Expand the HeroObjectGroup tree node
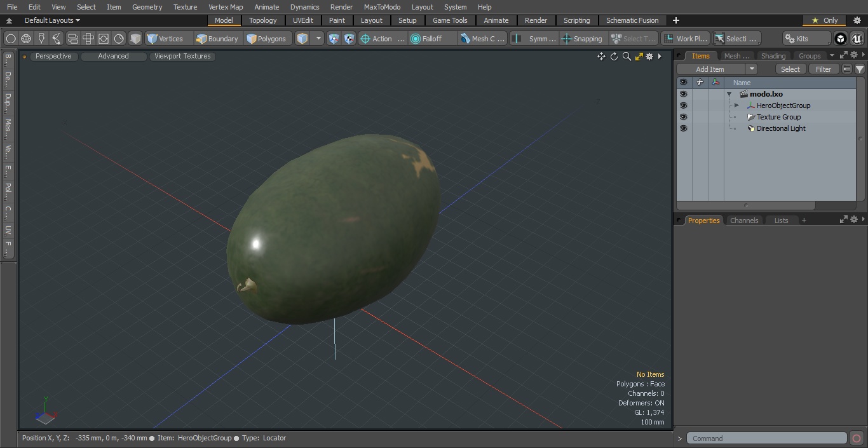This screenshot has width=868, height=448. 736,105
